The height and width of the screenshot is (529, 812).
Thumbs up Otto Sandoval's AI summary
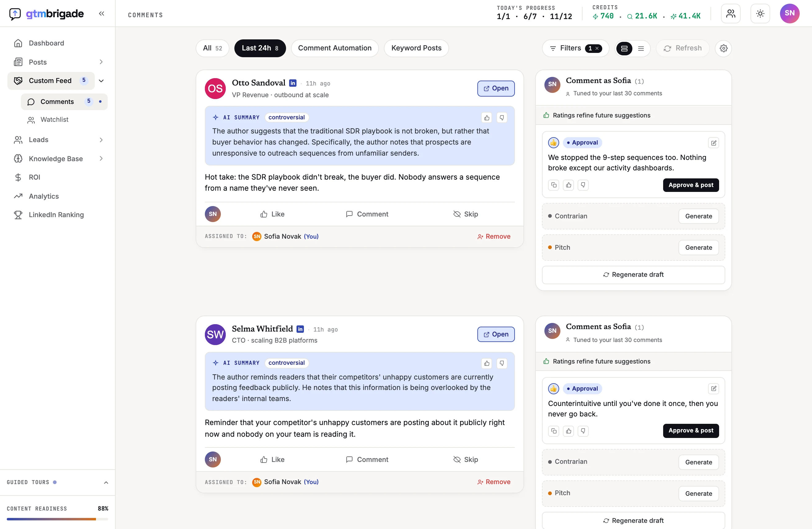click(487, 118)
